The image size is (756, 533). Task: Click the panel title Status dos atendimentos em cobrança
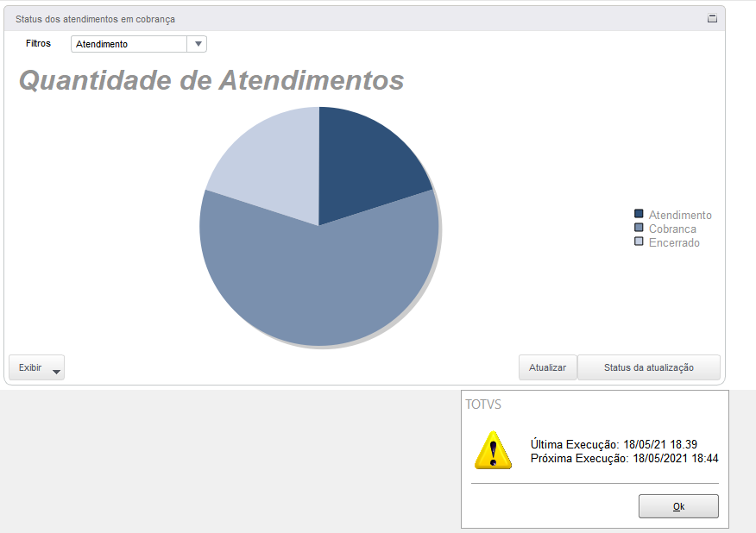95,19
